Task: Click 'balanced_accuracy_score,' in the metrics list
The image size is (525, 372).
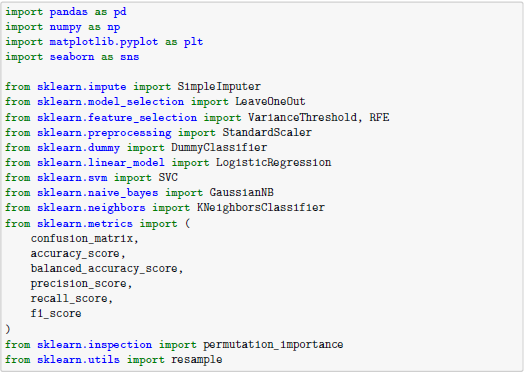Action: point(107,269)
